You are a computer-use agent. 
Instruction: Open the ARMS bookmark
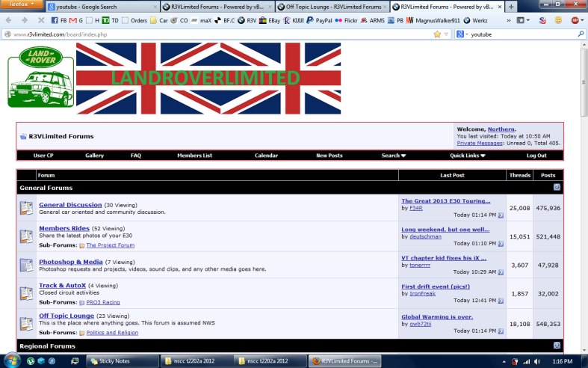(372, 20)
